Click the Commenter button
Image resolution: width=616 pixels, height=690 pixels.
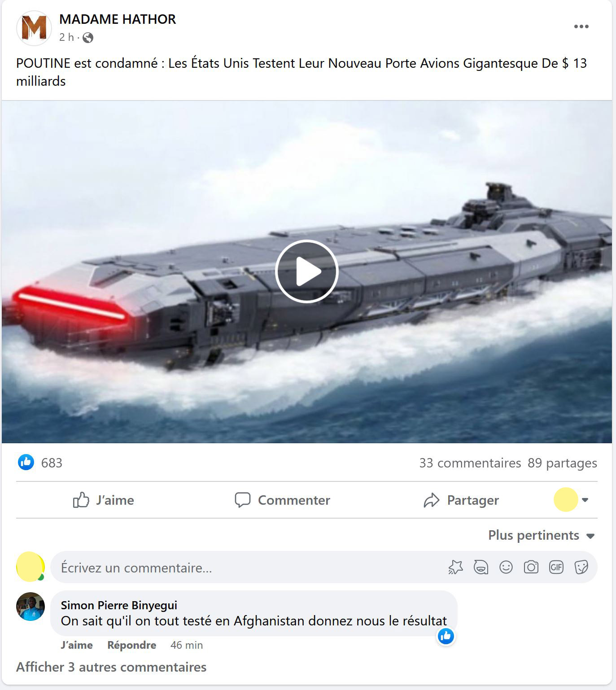(283, 500)
